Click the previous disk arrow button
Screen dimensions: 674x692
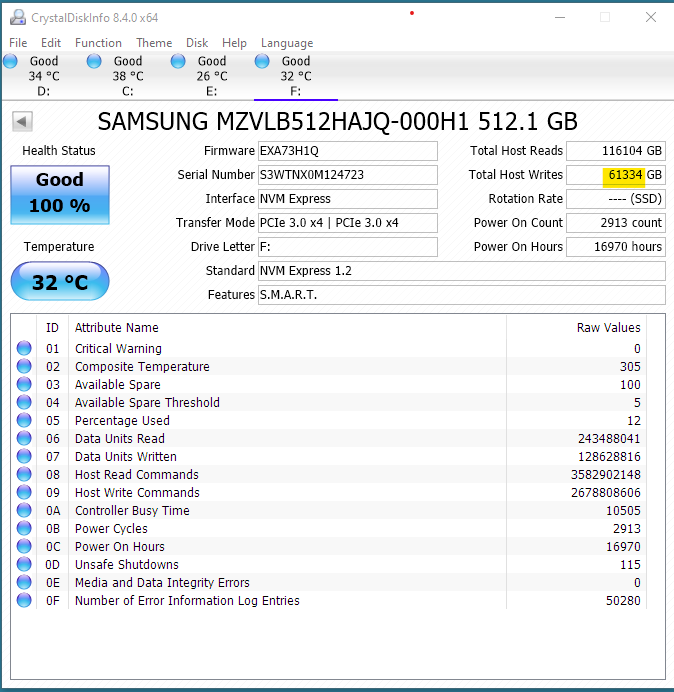click(22, 121)
